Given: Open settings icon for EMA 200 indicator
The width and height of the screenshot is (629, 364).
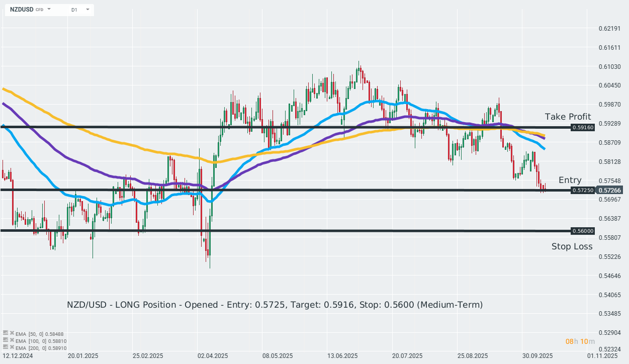Looking at the screenshot, I should 6,347.
